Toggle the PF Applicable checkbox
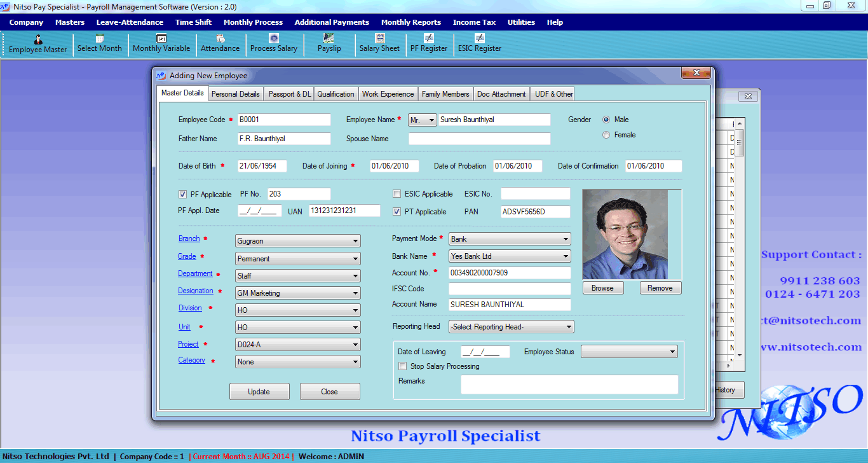This screenshot has height=463, width=868. click(183, 195)
